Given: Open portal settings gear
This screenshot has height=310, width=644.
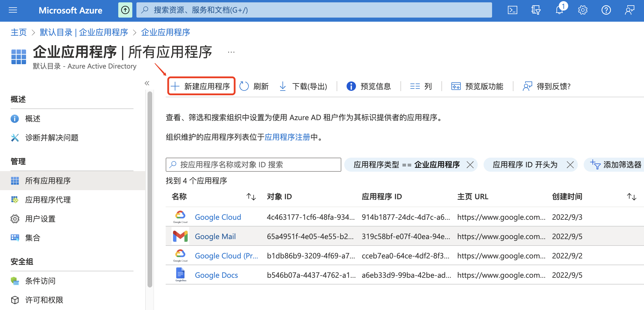Looking at the screenshot, I should [x=583, y=10].
